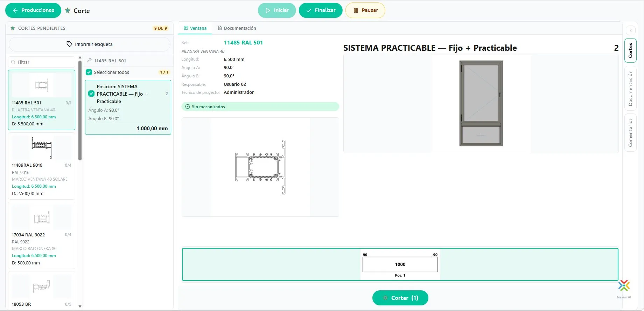The image size is (644, 311).
Task: Click the MARCO BALCONERA 80 label
Action: click(x=34, y=249)
